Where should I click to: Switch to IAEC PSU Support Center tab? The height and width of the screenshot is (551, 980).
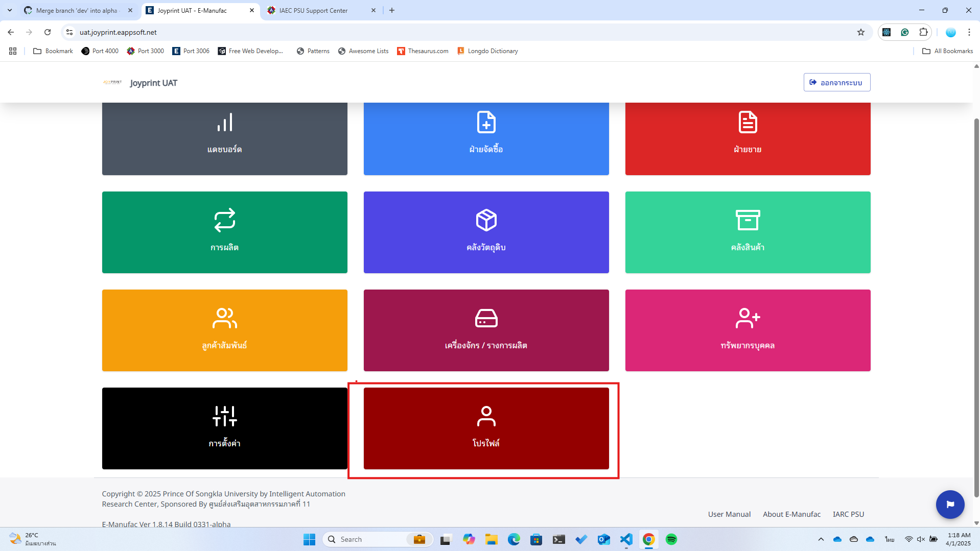pyautogui.click(x=313, y=10)
